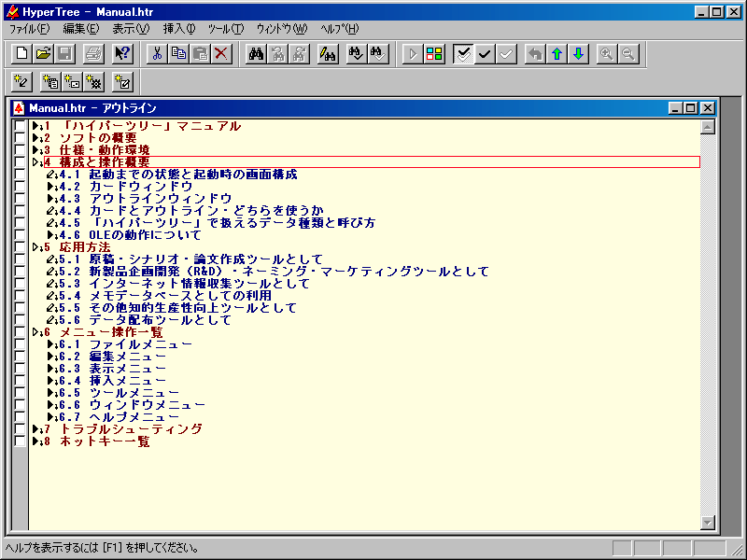Click the Paste clipboard icon
This screenshot has width=747, height=560.
(201, 54)
